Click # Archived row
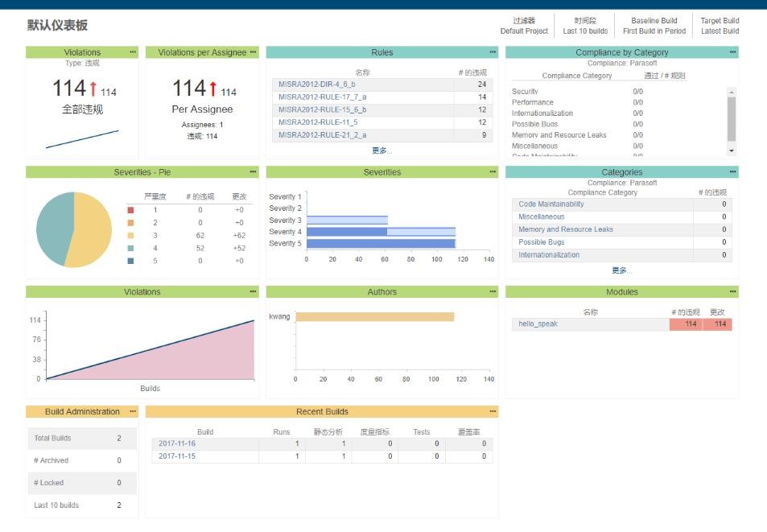This screenshot has height=532, width=767. point(82,460)
